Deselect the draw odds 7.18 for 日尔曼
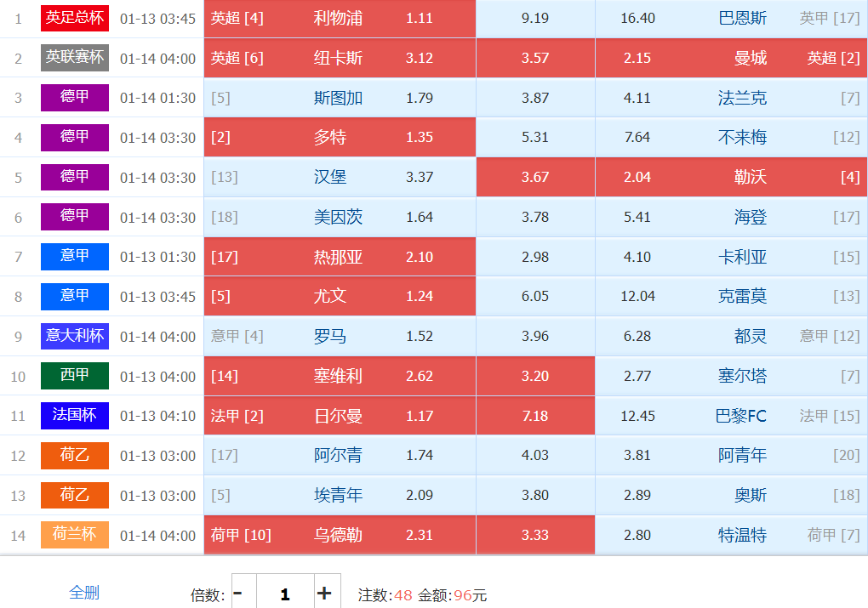 pos(535,416)
